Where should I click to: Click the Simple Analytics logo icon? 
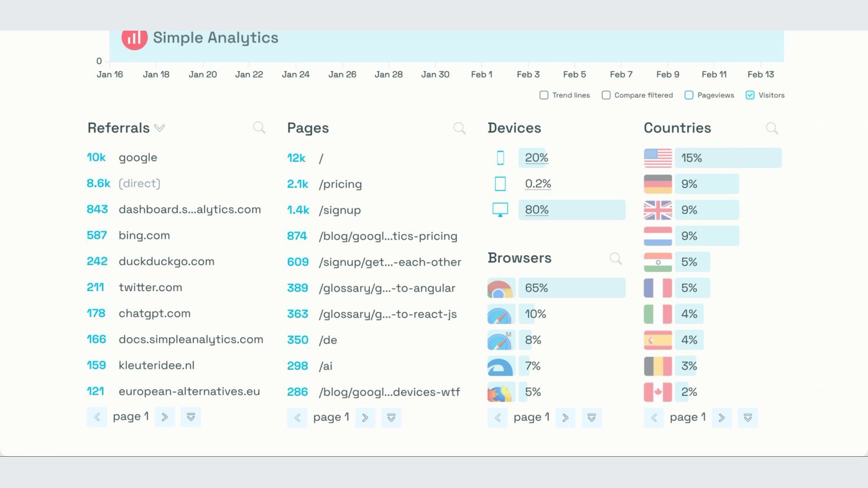(x=134, y=39)
